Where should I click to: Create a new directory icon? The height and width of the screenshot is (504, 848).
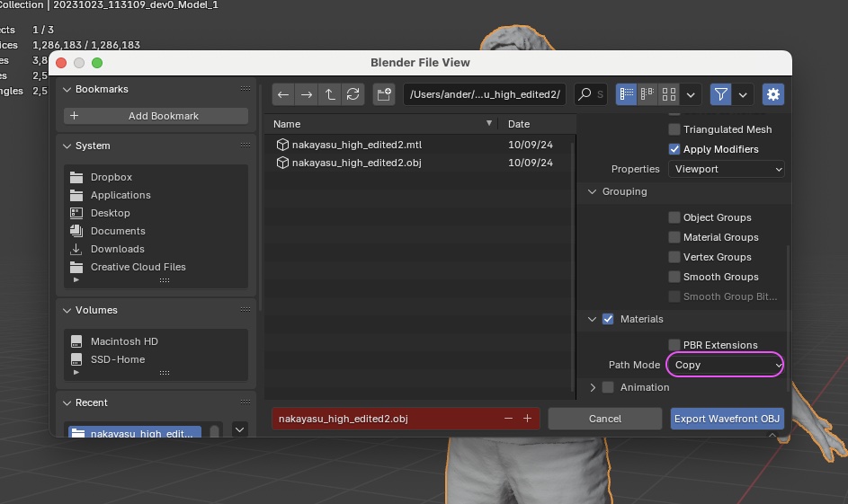pos(384,94)
